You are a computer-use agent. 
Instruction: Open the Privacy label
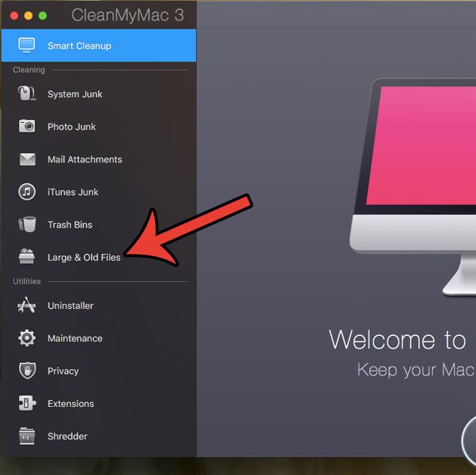[63, 371]
